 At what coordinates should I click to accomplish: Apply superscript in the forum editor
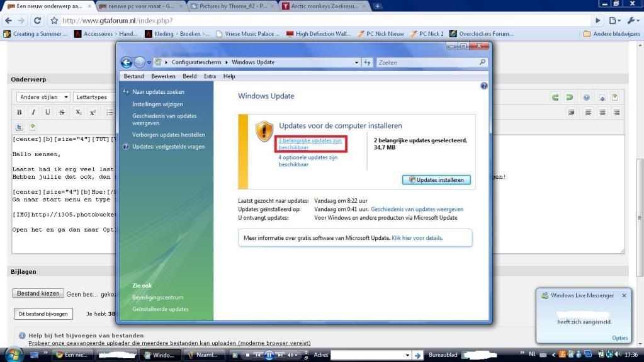pos(93,112)
